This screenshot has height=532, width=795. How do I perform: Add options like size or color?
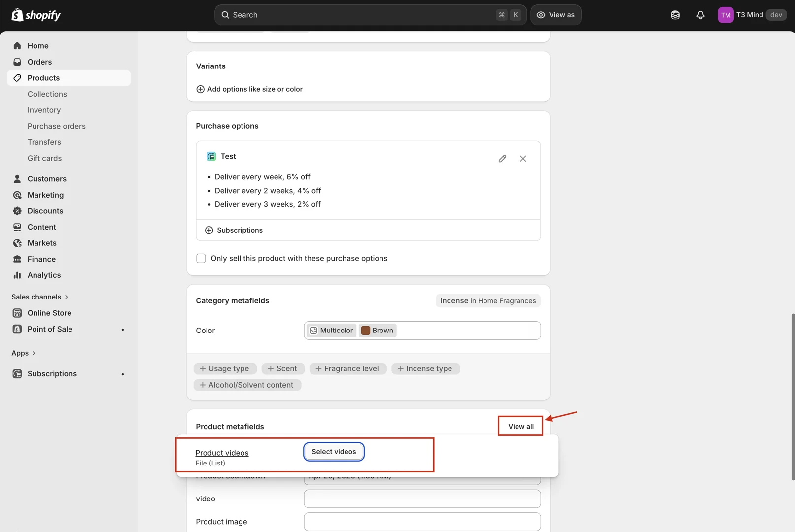pos(249,89)
